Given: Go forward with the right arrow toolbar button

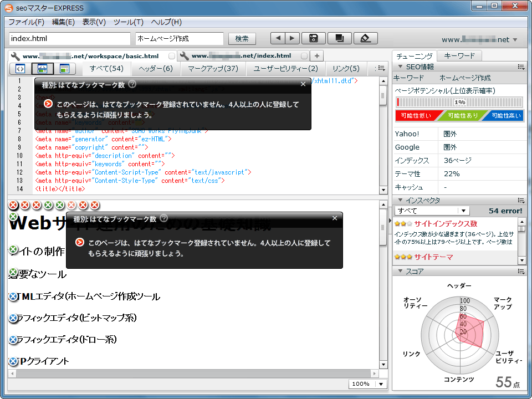Looking at the screenshot, I should pyautogui.click(x=292, y=38).
